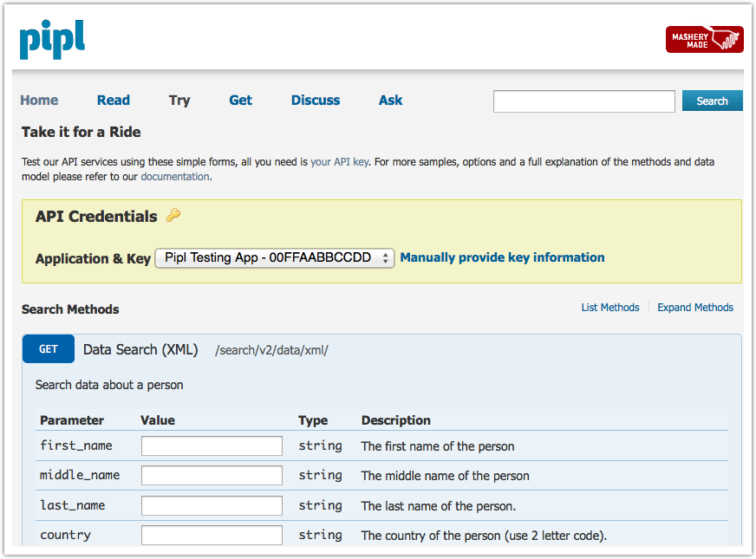Switch to the Try tab
The width and height of the screenshot is (756, 559).
pyautogui.click(x=179, y=101)
